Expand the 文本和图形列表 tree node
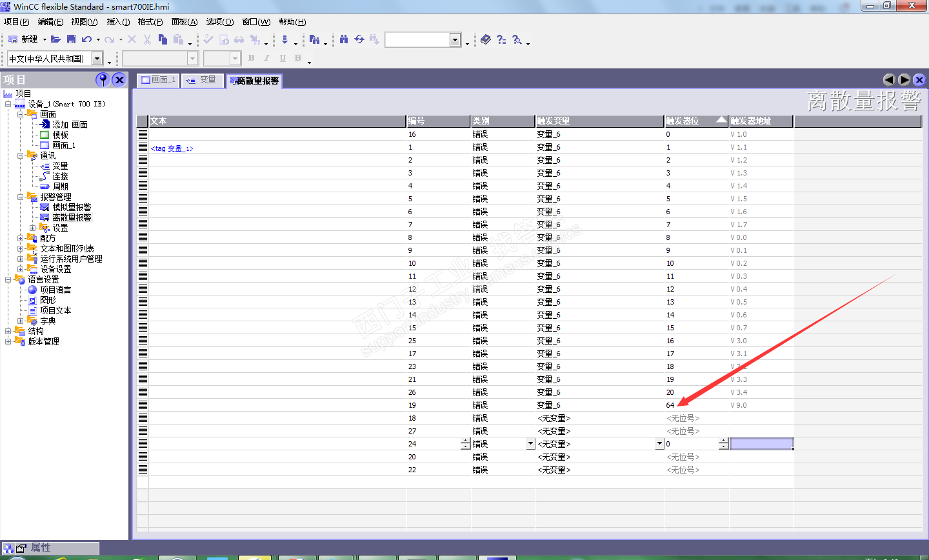The height and width of the screenshot is (560, 929). (21, 248)
